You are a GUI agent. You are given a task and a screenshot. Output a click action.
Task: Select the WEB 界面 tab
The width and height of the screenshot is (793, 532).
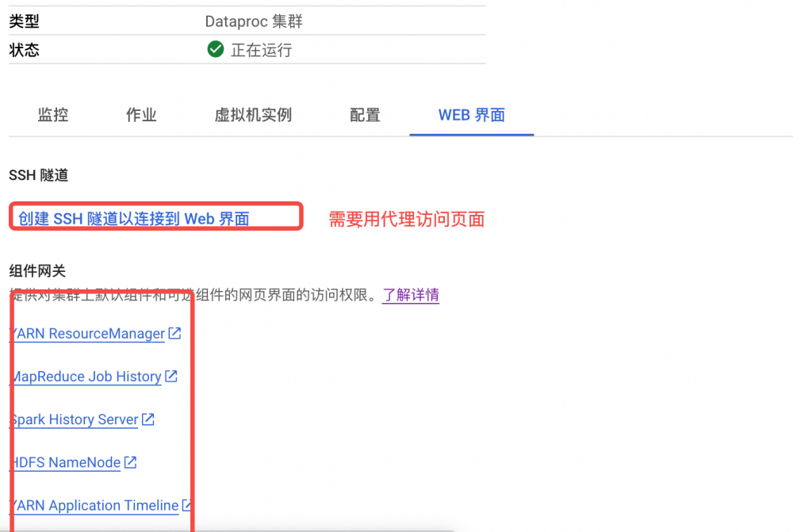coord(471,115)
